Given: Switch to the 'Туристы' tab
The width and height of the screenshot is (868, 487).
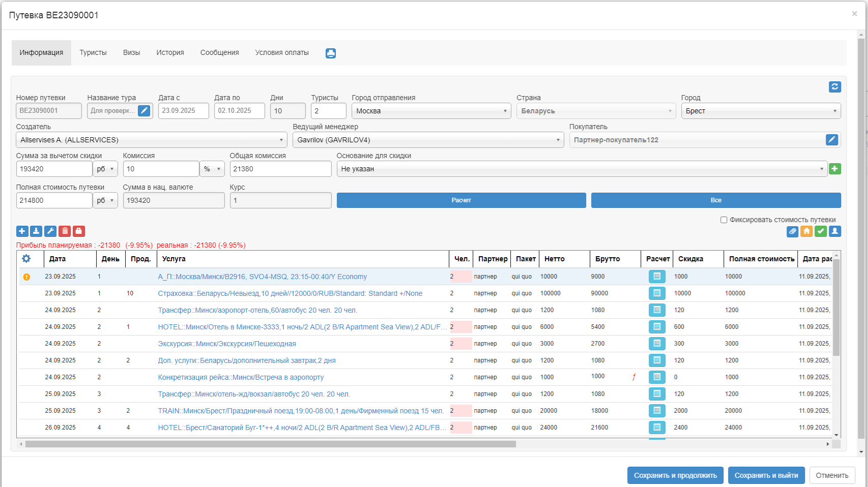Looking at the screenshot, I should pos(93,53).
